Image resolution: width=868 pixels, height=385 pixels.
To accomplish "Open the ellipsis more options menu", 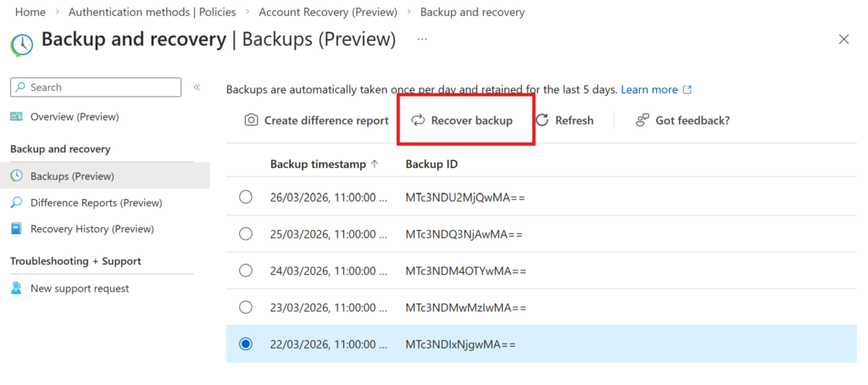I will tap(422, 39).
